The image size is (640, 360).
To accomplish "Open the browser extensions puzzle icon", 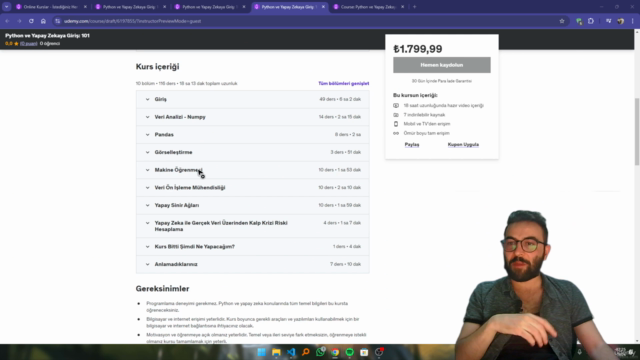I will point(591,21).
